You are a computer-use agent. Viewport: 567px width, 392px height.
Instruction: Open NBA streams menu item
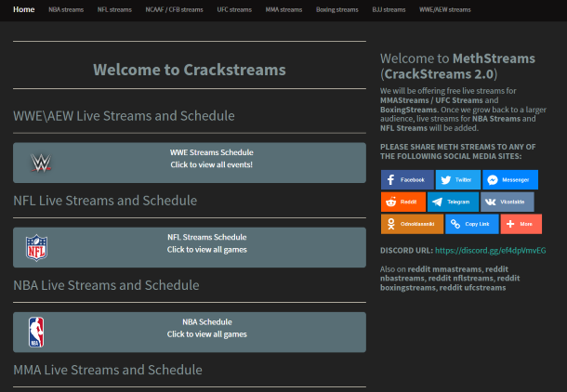pos(66,10)
